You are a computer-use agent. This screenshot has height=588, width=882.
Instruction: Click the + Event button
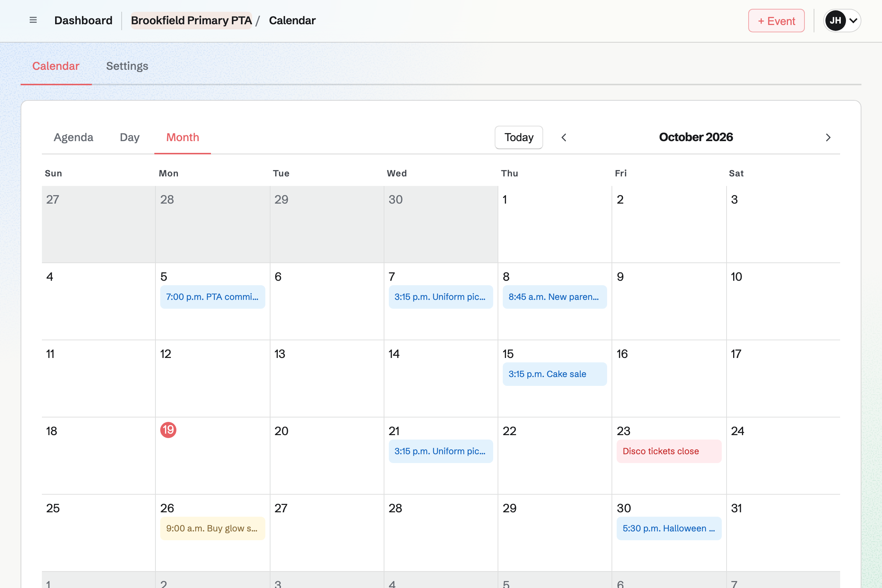pos(776,21)
